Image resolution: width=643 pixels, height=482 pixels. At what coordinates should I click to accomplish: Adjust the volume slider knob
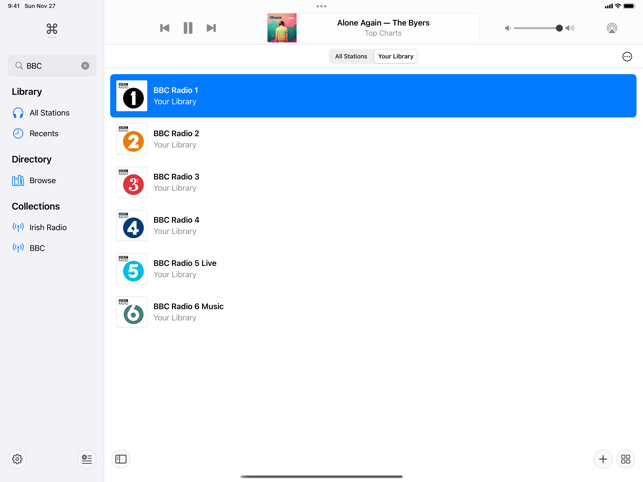click(559, 28)
